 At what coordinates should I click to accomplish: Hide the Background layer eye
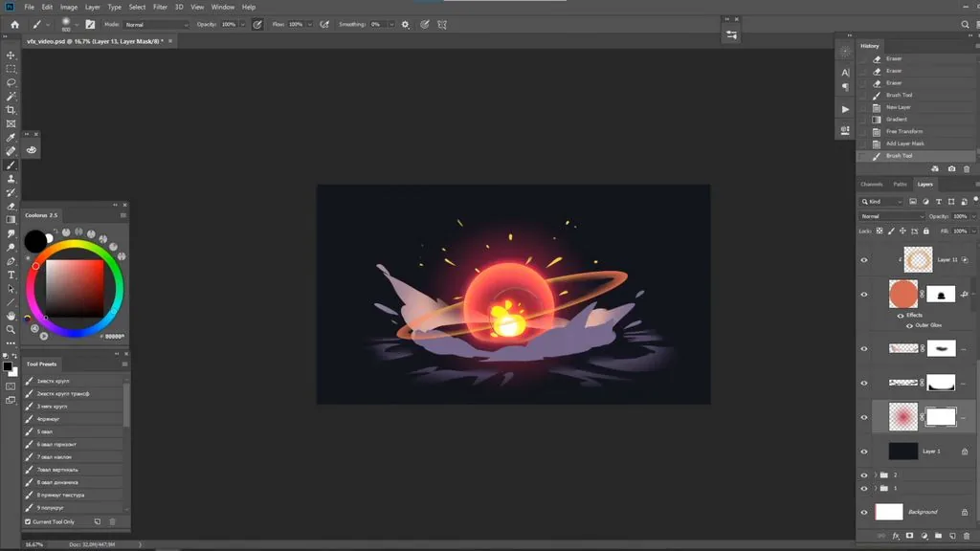pyautogui.click(x=864, y=513)
